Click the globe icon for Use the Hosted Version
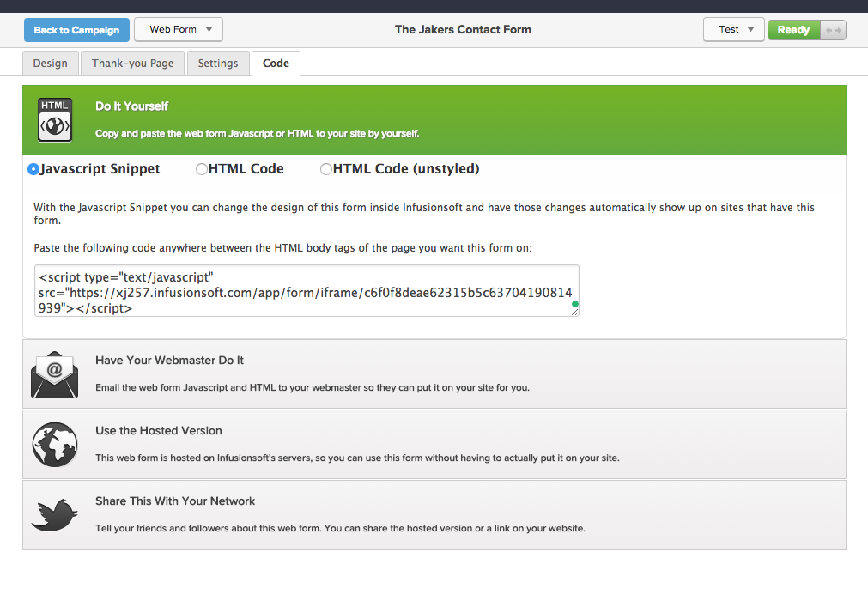 point(54,445)
